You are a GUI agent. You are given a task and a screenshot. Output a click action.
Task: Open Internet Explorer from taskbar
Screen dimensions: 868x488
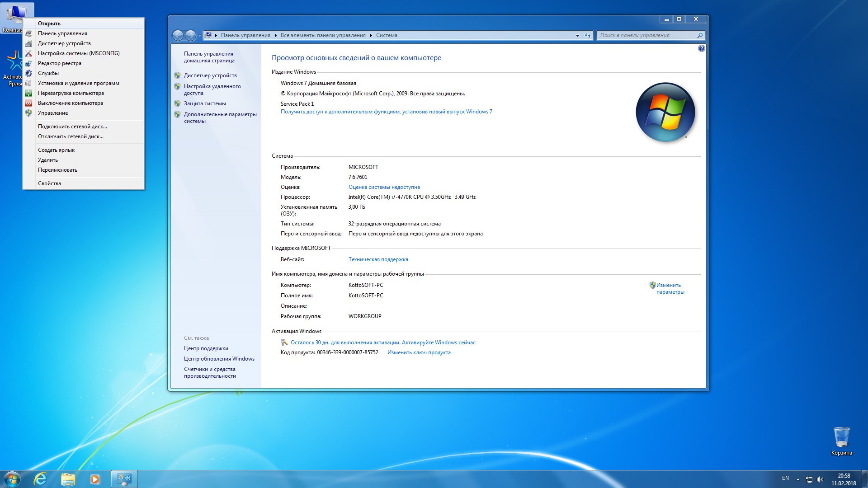[x=40, y=479]
